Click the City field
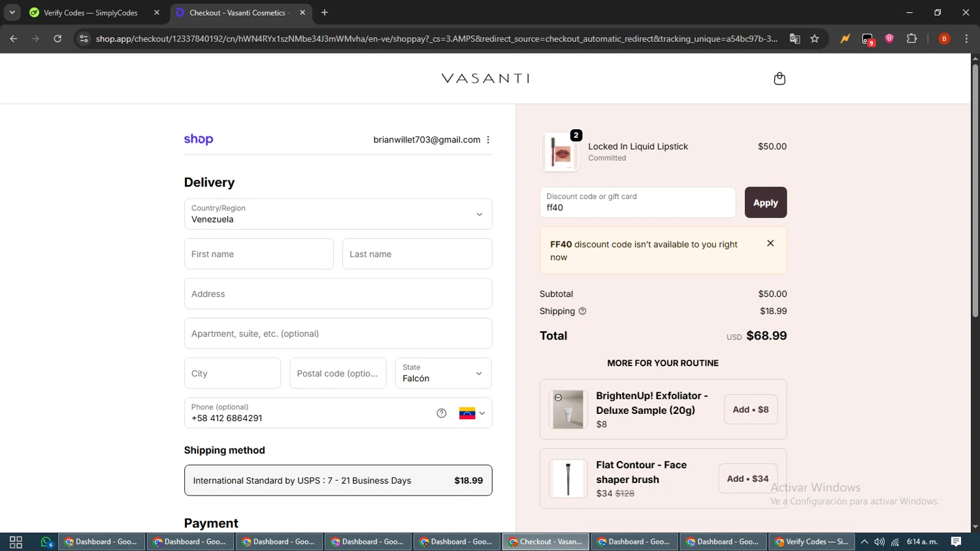This screenshot has height=551, width=980. pos(232,373)
